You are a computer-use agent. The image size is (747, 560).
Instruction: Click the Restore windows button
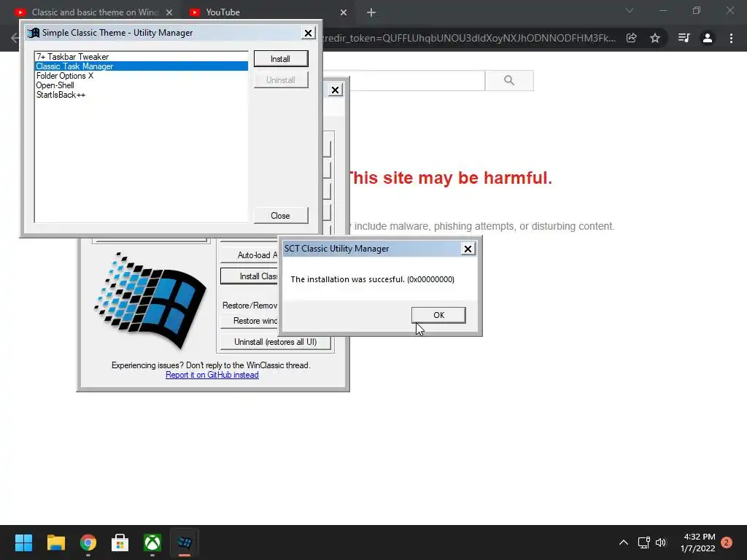click(x=249, y=321)
